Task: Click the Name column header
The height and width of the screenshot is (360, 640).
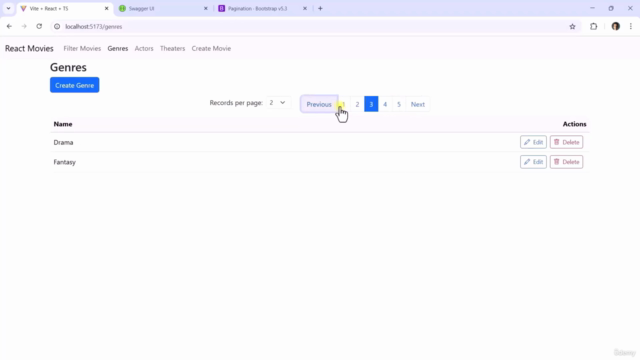Action: pyautogui.click(x=63, y=124)
